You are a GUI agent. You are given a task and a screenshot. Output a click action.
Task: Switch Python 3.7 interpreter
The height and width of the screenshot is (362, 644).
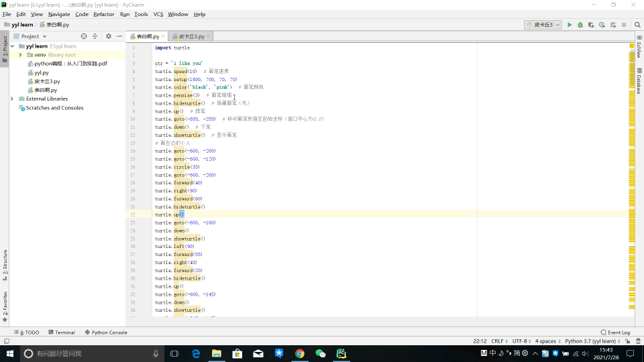pyautogui.click(x=592, y=341)
